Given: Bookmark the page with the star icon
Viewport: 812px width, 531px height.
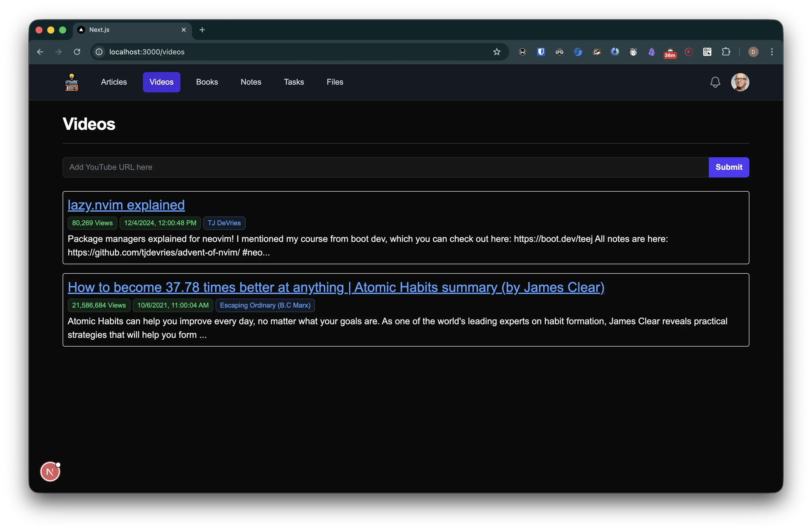Looking at the screenshot, I should [x=497, y=52].
